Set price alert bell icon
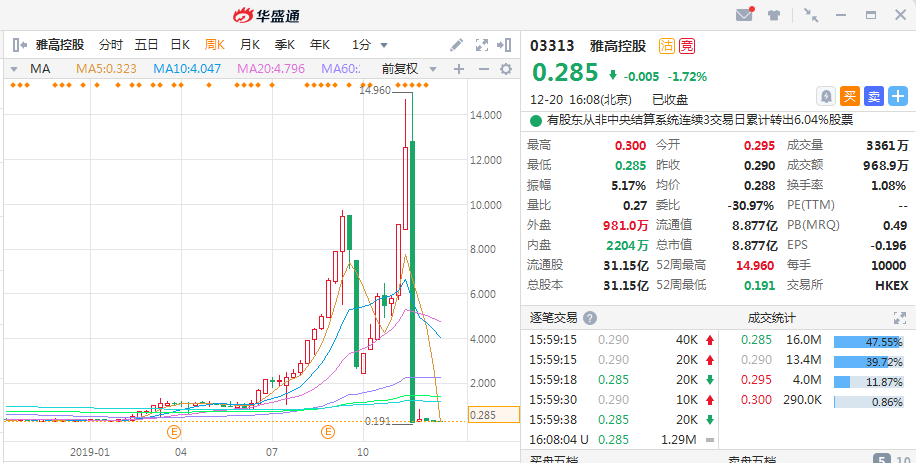The image size is (916, 463). 826,96
